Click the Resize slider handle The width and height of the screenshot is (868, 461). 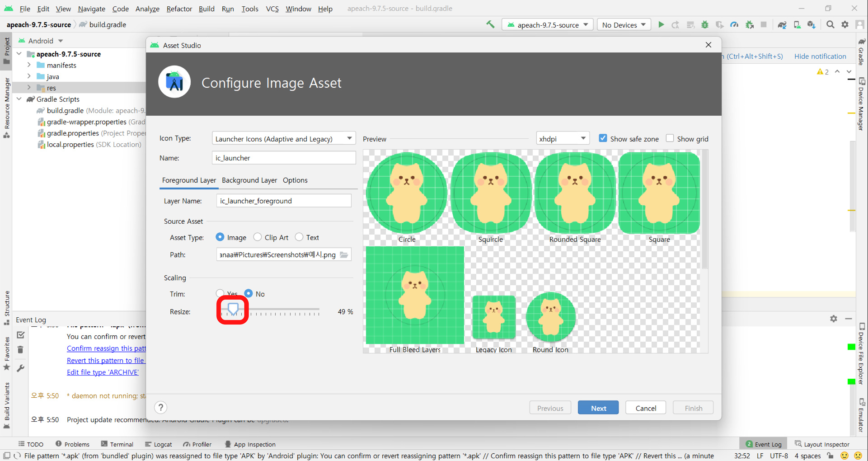[233, 309]
